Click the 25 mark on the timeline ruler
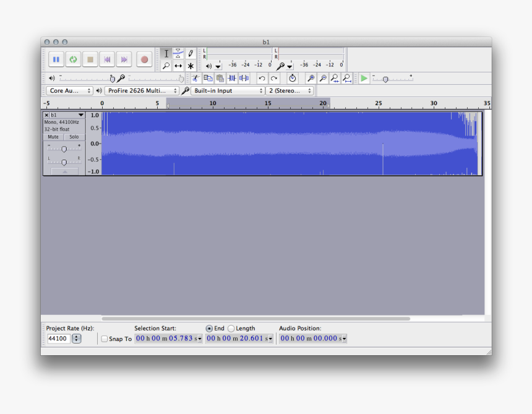Screen dimensions: 532x414 379,103
